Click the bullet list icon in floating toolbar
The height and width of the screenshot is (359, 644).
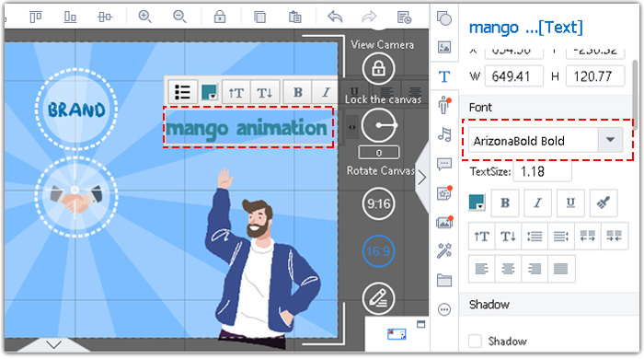click(x=182, y=92)
